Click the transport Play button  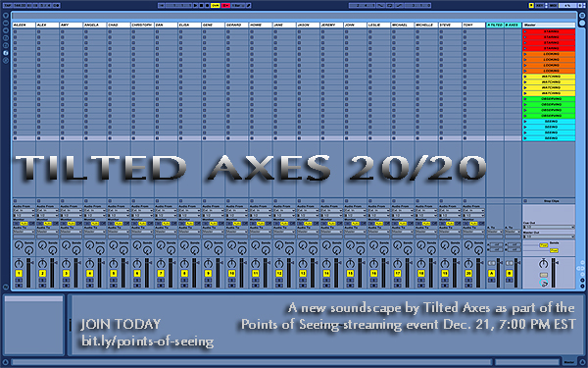pos(195,5)
